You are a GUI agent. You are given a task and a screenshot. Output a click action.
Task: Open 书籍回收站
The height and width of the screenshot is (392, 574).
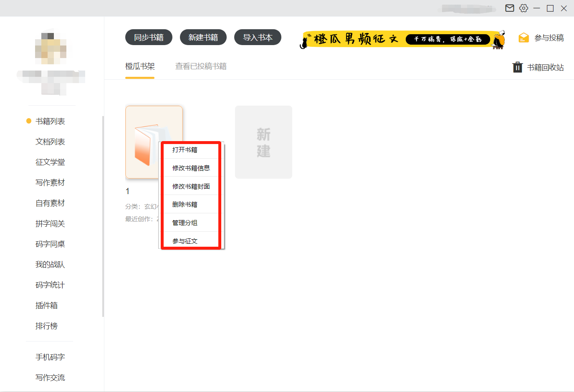point(545,67)
